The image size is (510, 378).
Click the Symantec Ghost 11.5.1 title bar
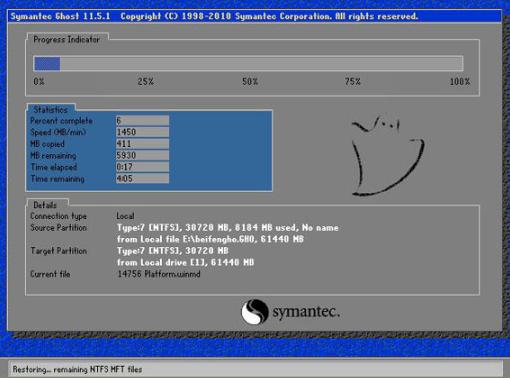click(x=255, y=16)
